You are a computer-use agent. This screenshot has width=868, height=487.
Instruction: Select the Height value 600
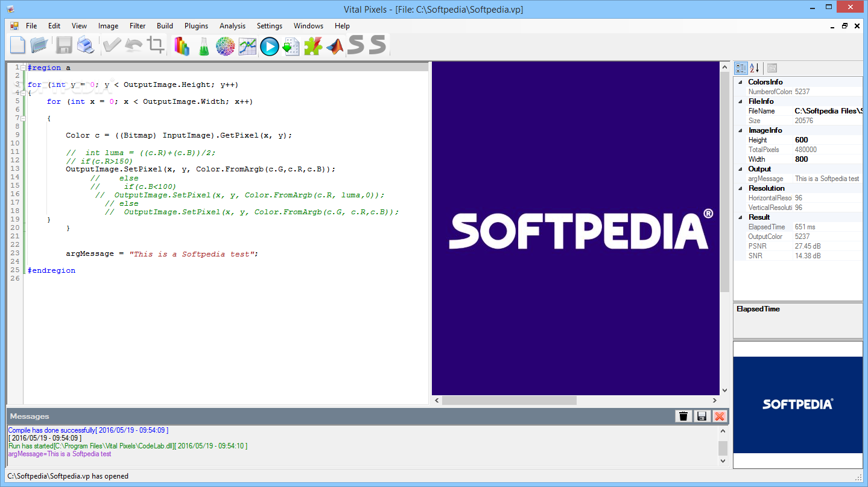coord(801,140)
